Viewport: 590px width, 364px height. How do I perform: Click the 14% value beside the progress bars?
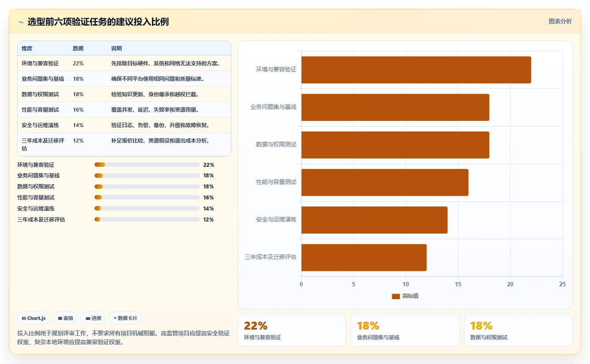[208, 208]
